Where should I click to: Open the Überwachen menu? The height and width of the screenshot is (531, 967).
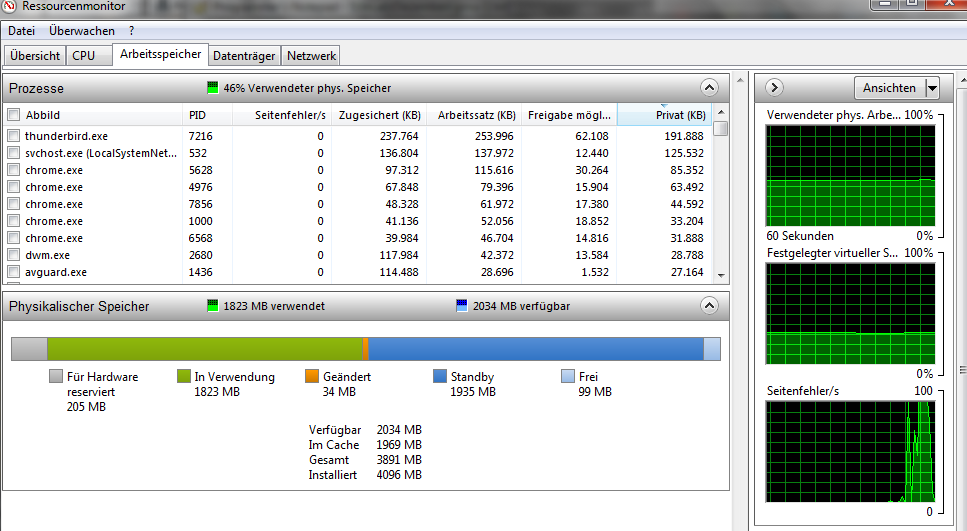(82, 31)
